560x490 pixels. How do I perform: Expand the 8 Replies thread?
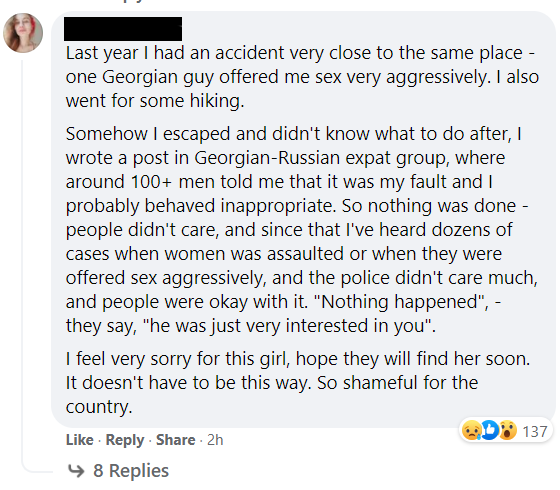pos(131,471)
